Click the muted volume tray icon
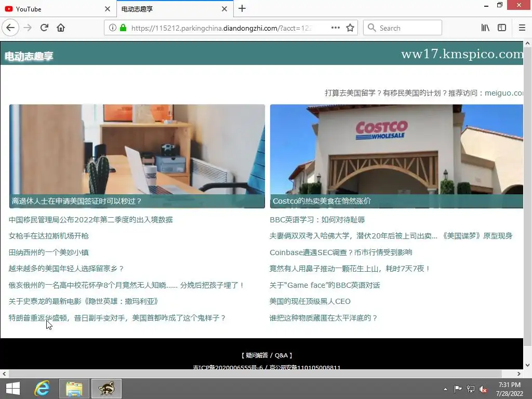 pos(483,389)
